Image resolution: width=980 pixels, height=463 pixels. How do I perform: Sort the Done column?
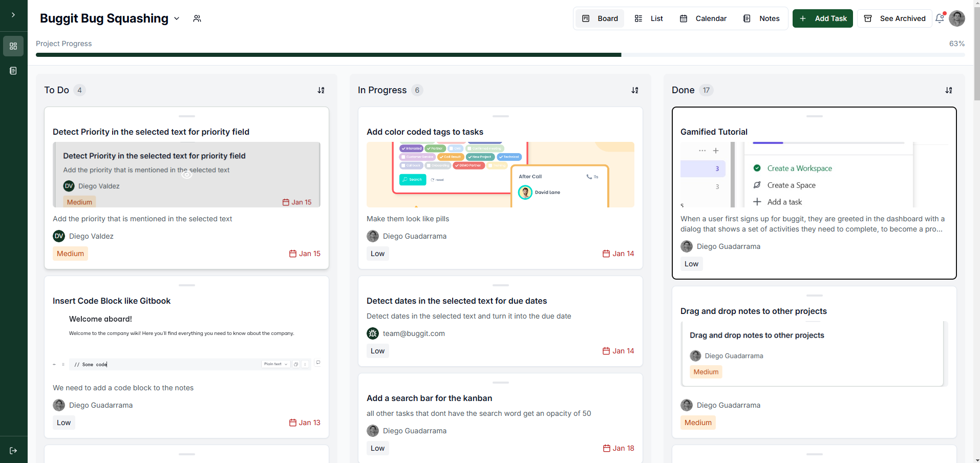(x=949, y=90)
